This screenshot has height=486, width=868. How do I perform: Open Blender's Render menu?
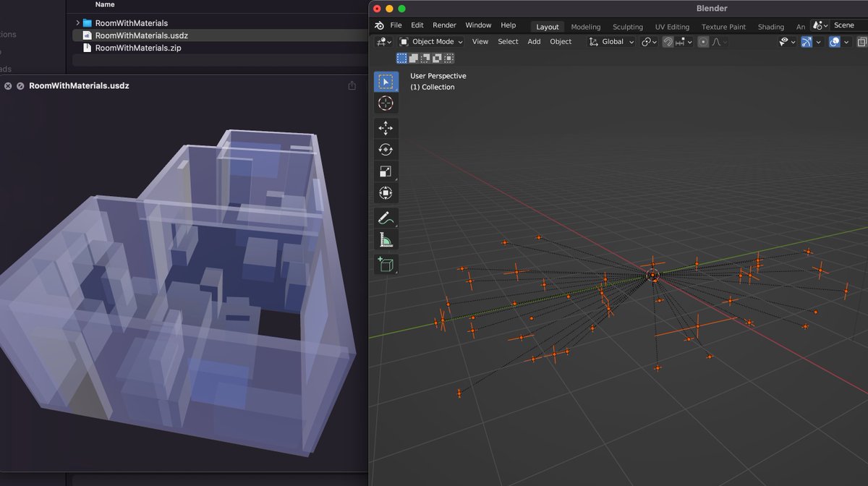(444, 25)
